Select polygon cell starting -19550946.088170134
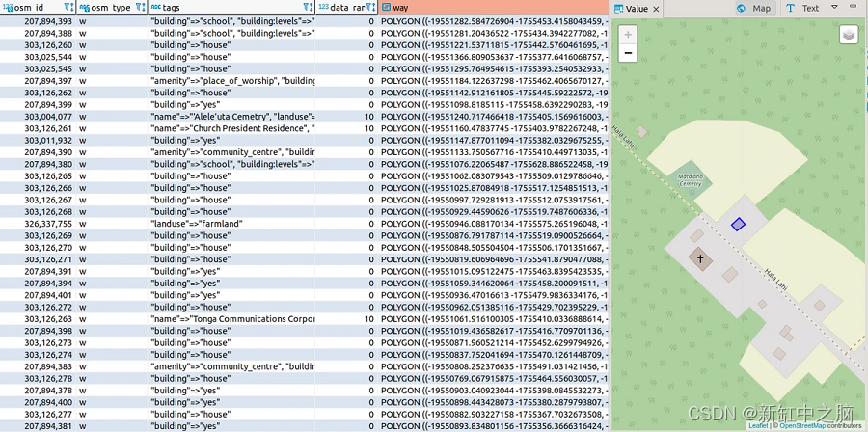 point(494,224)
